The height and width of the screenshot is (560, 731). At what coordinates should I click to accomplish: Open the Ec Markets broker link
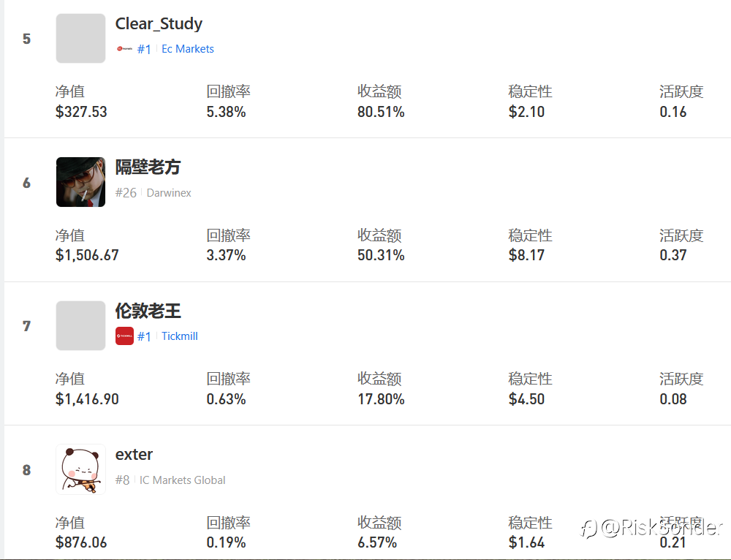(x=187, y=49)
